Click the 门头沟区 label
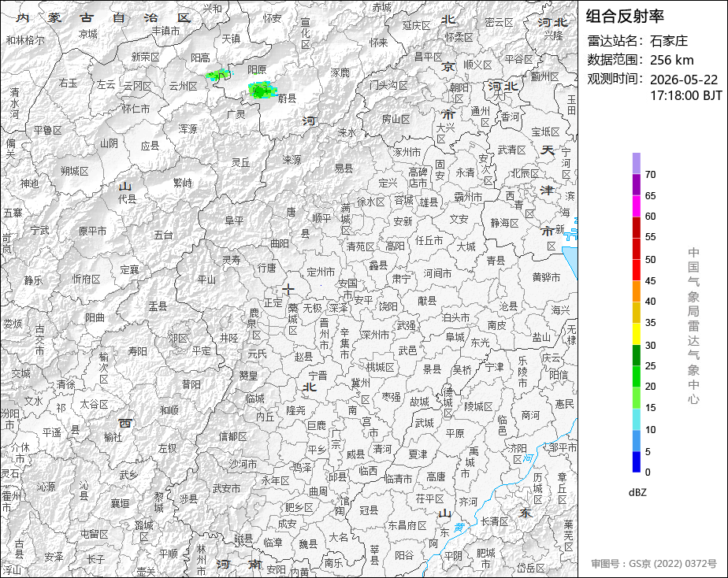The image size is (728, 578). pos(388,85)
